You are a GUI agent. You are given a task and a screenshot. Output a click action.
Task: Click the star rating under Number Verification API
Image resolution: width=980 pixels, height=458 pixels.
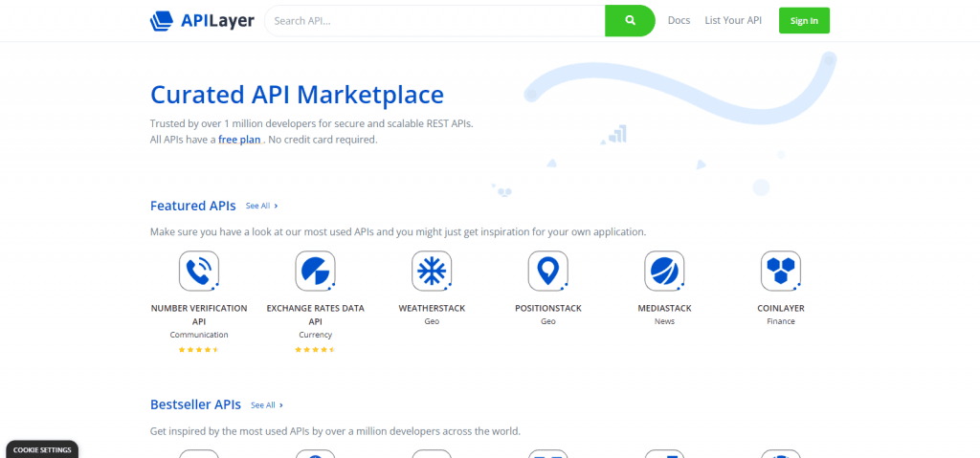[x=199, y=349]
